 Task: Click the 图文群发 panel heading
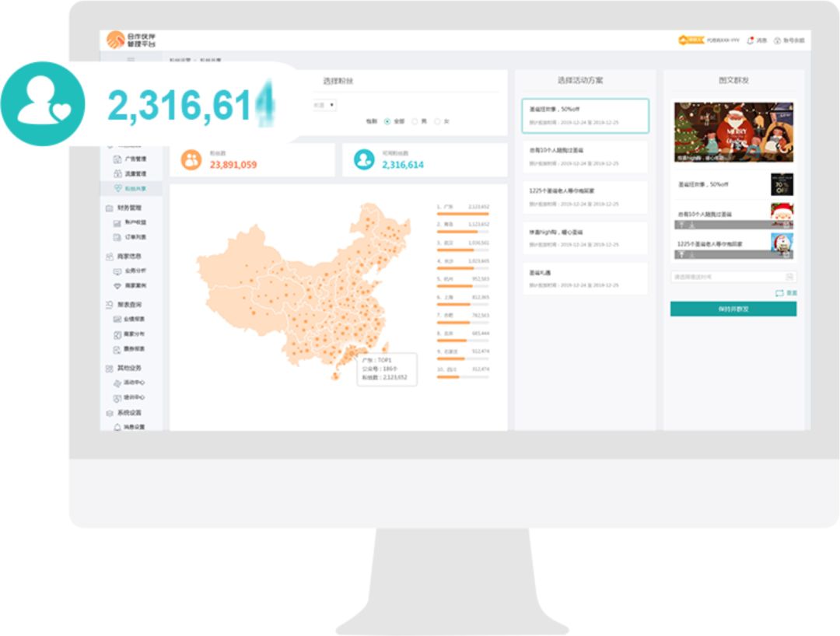click(x=733, y=80)
